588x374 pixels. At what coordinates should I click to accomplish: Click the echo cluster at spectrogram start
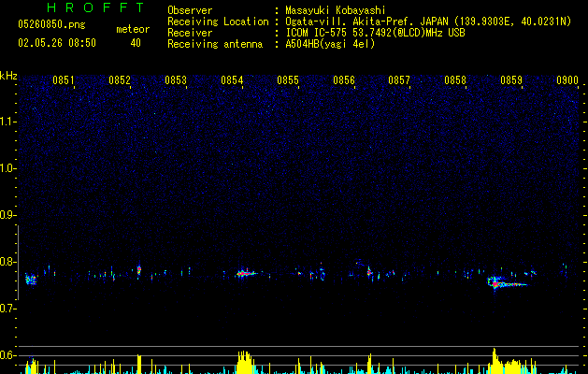pos(31,279)
